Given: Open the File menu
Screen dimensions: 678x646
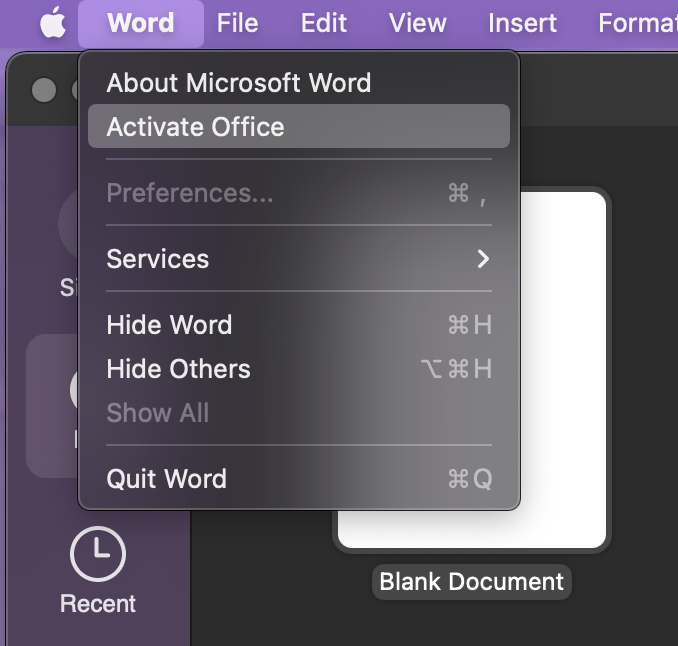Looking at the screenshot, I should pyautogui.click(x=237, y=23).
